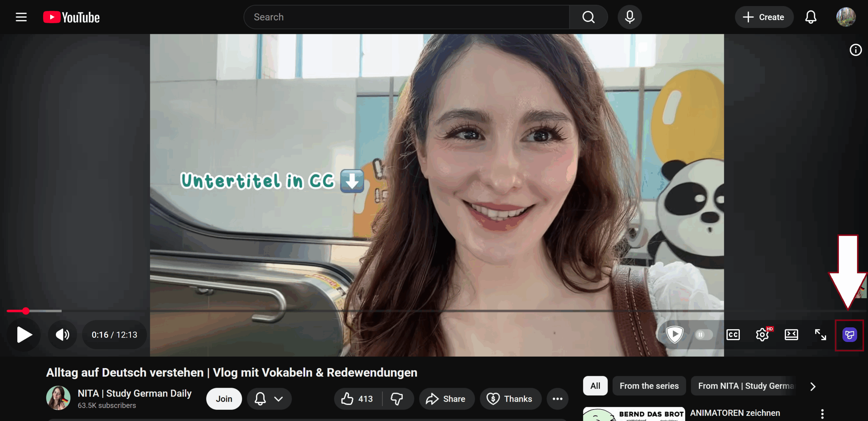Toggle closed captions CC button

coord(733,335)
